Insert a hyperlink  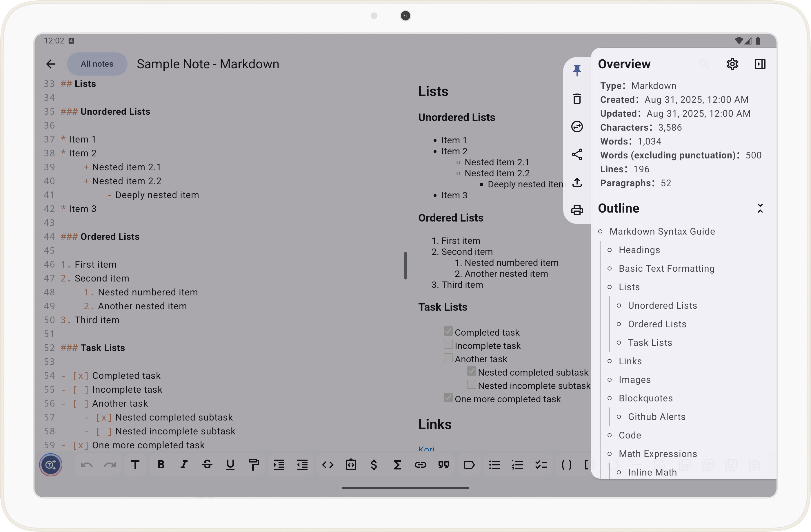pyautogui.click(x=421, y=465)
